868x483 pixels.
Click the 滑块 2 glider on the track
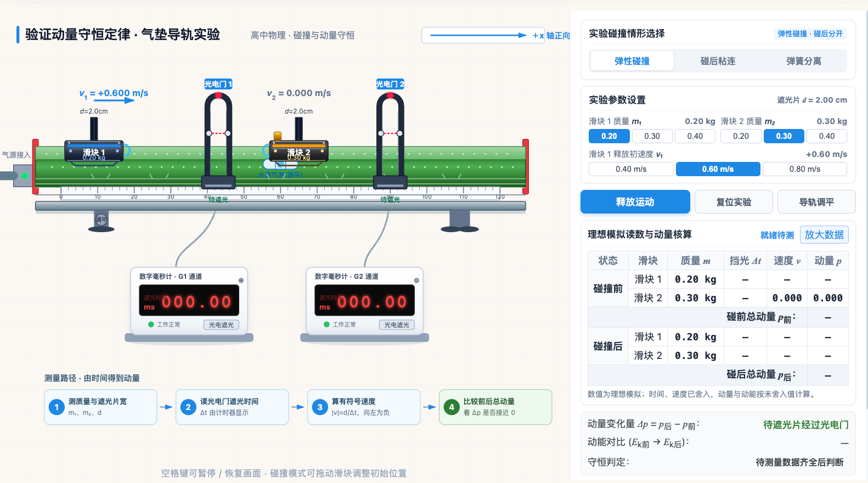coord(298,151)
